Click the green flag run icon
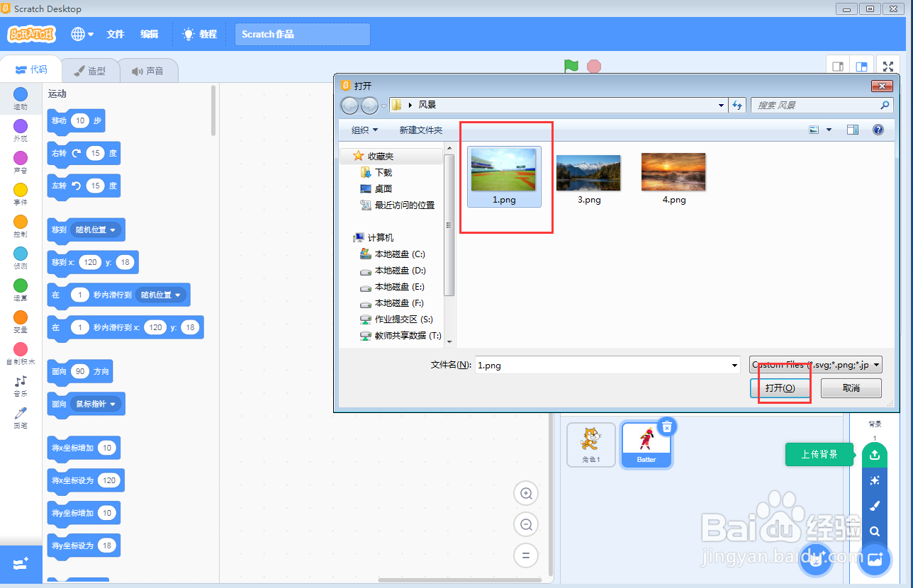The height and width of the screenshot is (588, 913). (x=571, y=66)
